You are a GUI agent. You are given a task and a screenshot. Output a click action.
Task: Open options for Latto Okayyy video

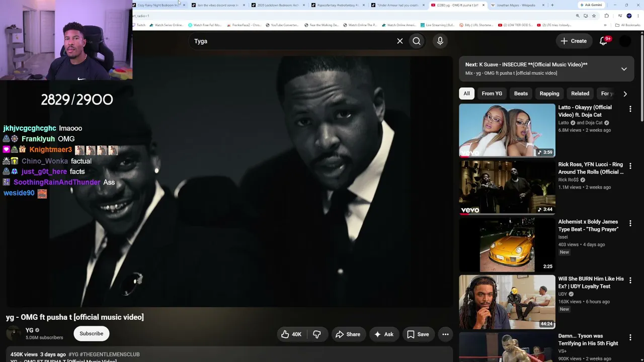tap(630, 109)
